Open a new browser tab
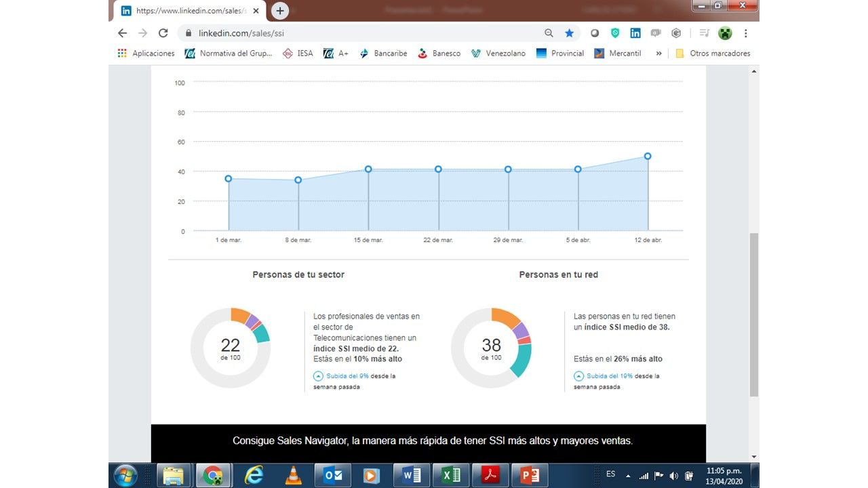 (x=279, y=11)
